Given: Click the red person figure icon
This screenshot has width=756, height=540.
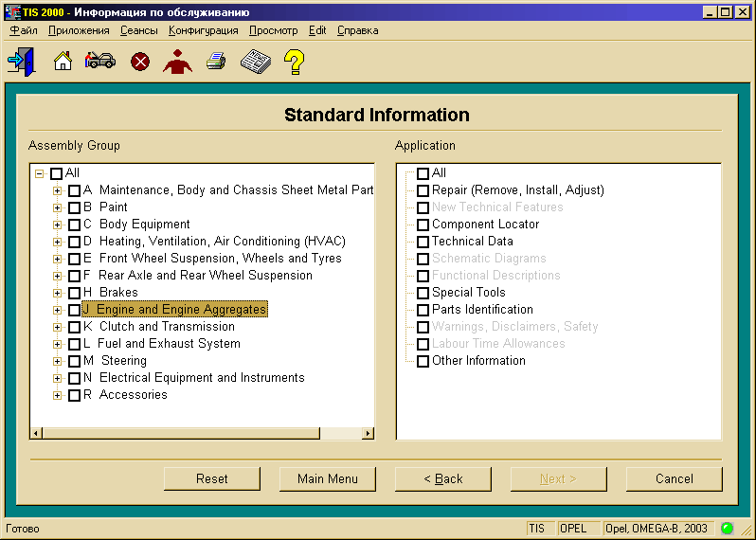Looking at the screenshot, I should tap(177, 62).
